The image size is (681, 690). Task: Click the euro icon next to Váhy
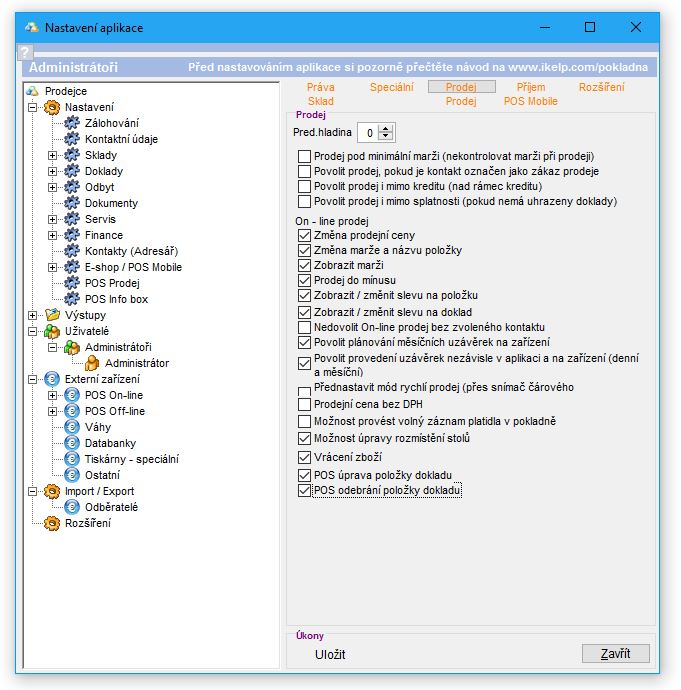coord(72,427)
